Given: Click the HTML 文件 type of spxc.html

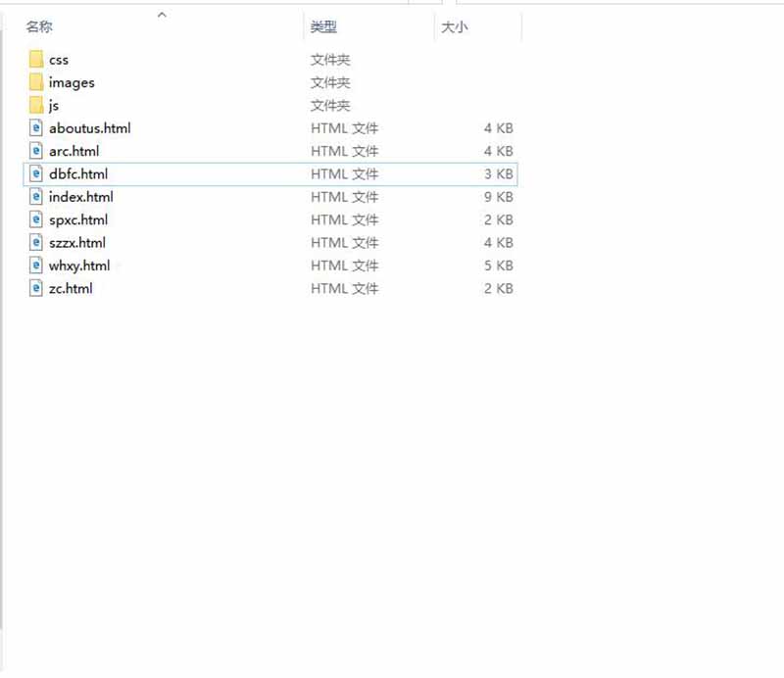Looking at the screenshot, I should pos(345,220).
